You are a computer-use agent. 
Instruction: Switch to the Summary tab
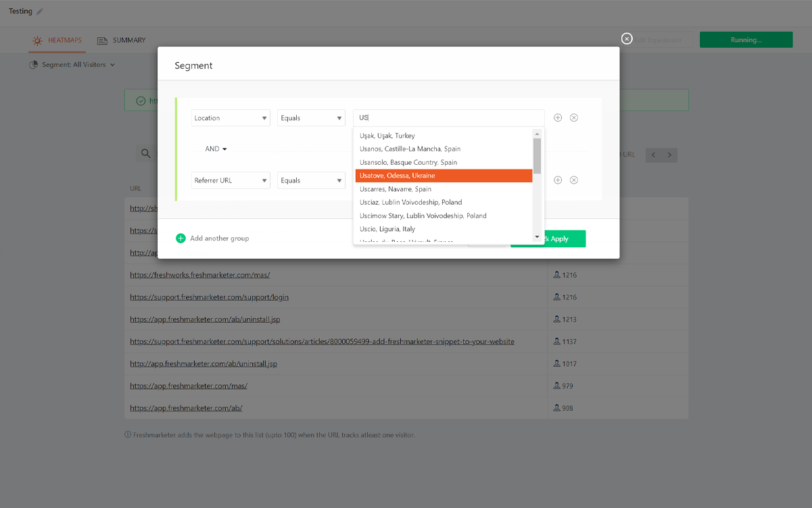(122, 41)
